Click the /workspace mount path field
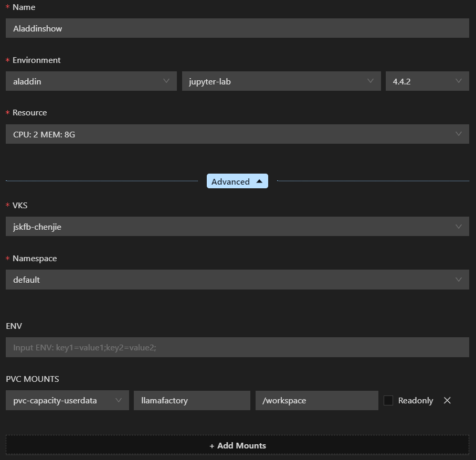Image resolution: width=476 pixels, height=460 pixels. click(x=316, y=400)
